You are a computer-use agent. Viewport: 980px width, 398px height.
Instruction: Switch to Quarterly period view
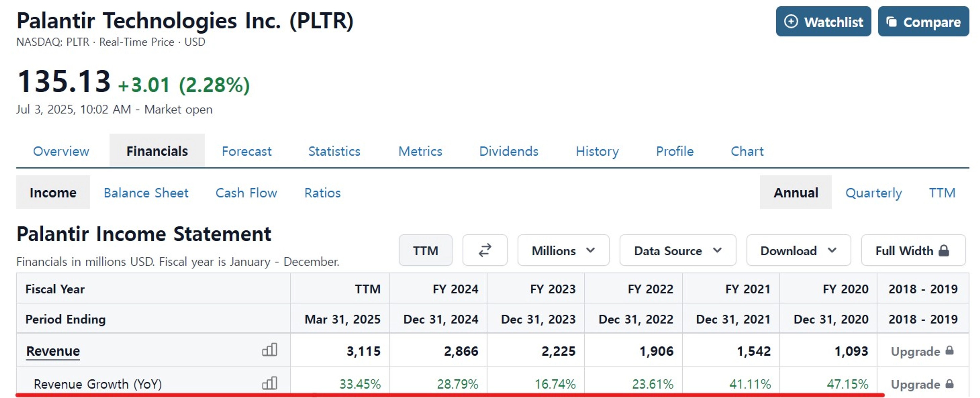[874, 193]
